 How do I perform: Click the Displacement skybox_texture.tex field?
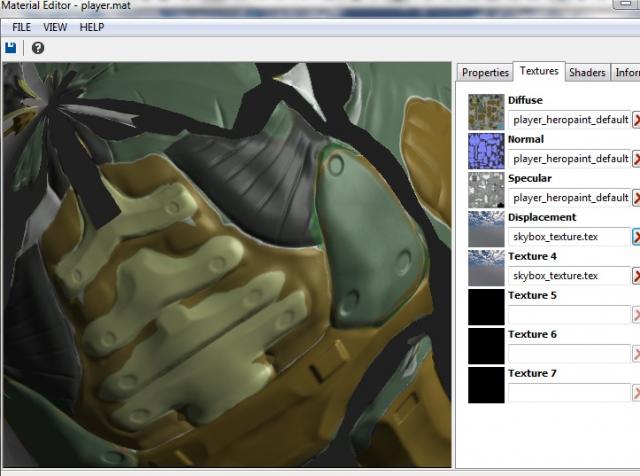click(569, 237)
